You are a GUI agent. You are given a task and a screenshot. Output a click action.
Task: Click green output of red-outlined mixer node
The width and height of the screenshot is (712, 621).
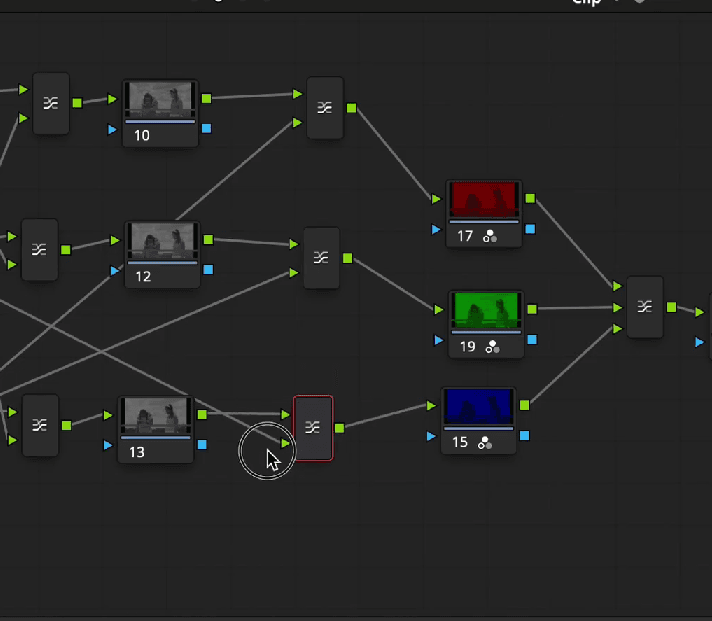pyautogui.click(x=340, y=428)
